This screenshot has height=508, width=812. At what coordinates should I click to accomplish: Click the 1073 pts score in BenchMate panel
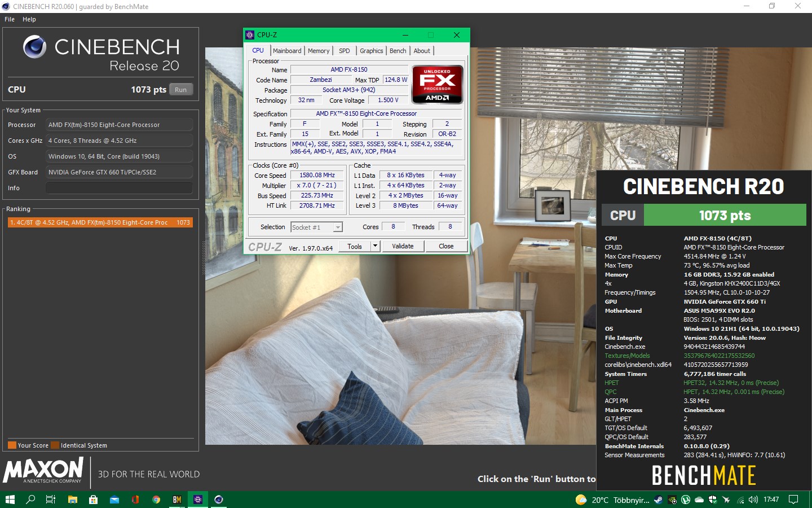725,215
